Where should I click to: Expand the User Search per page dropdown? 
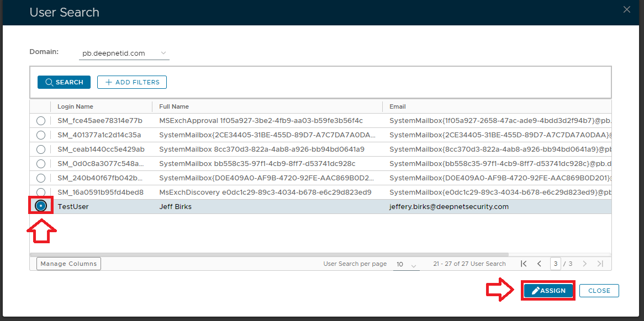[406, 265]
